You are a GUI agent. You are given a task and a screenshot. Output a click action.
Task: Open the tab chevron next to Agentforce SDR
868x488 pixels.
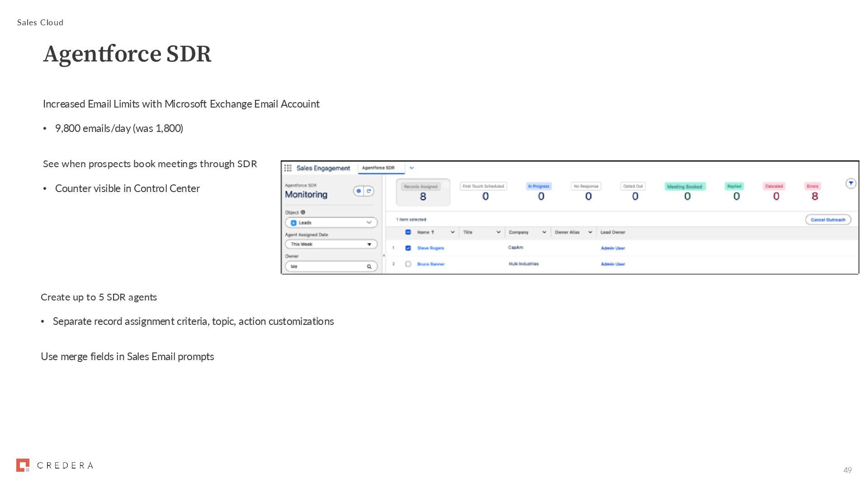[x=411, y=168]
